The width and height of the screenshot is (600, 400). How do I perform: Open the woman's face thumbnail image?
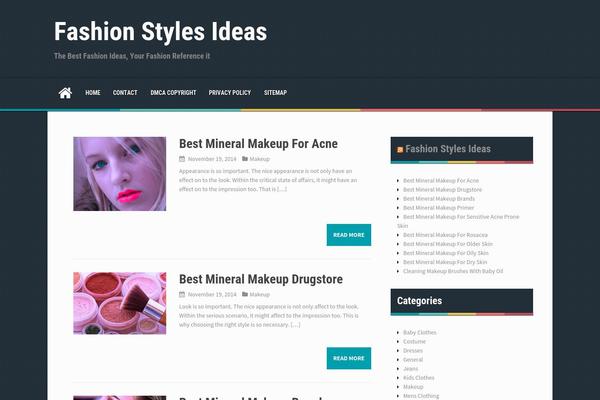point(120,174)
